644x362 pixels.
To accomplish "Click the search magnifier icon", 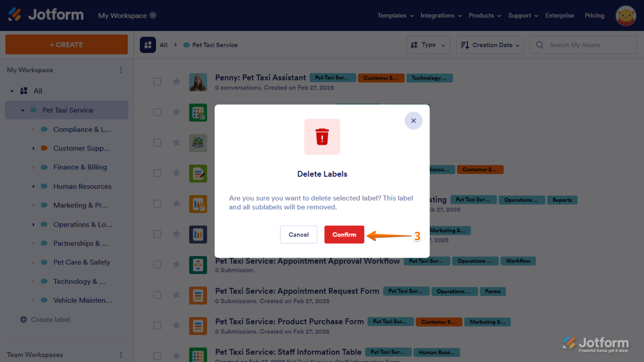I will [x=540, y=45].
